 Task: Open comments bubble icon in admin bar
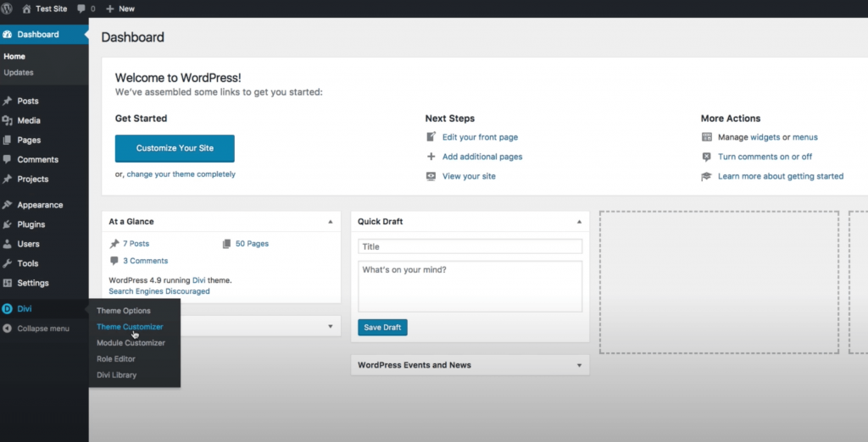[81, 8]
